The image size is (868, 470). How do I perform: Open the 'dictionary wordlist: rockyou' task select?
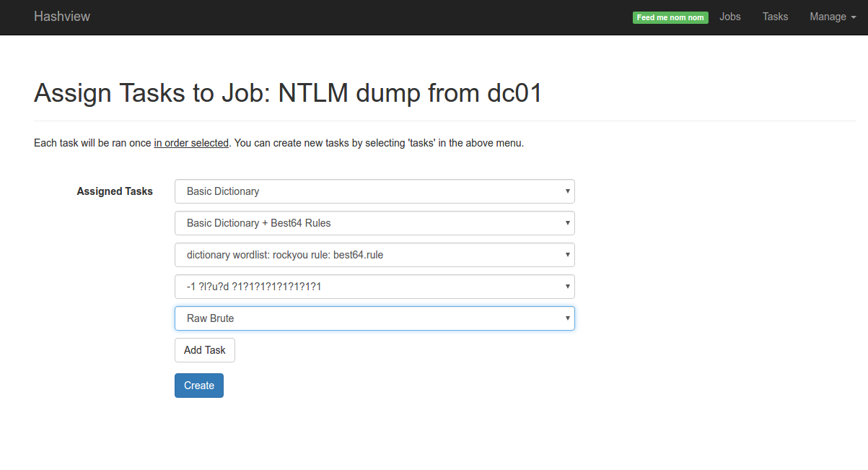click(x=374, y=255)
